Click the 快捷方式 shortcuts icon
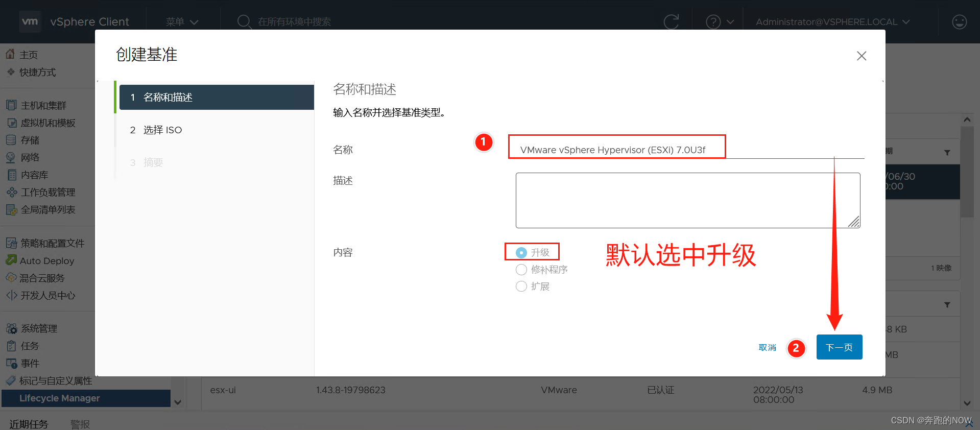The image size is (980, 430). (x=11, y=72)
